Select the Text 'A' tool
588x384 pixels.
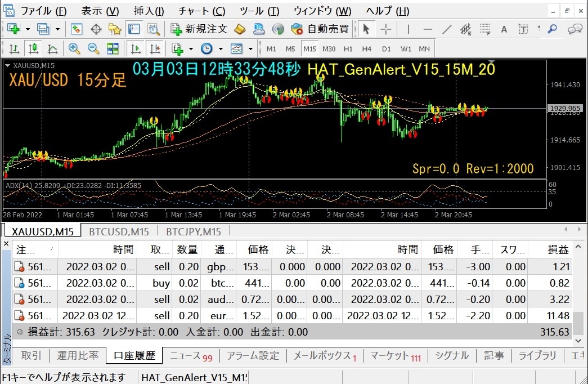pyautogui.click(x=504, y=29)
